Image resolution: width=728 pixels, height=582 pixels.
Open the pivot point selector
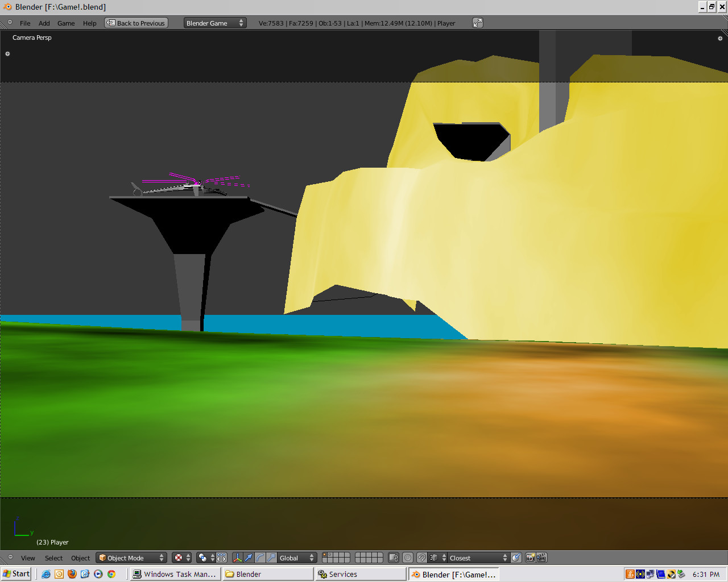tap(206, 558)
